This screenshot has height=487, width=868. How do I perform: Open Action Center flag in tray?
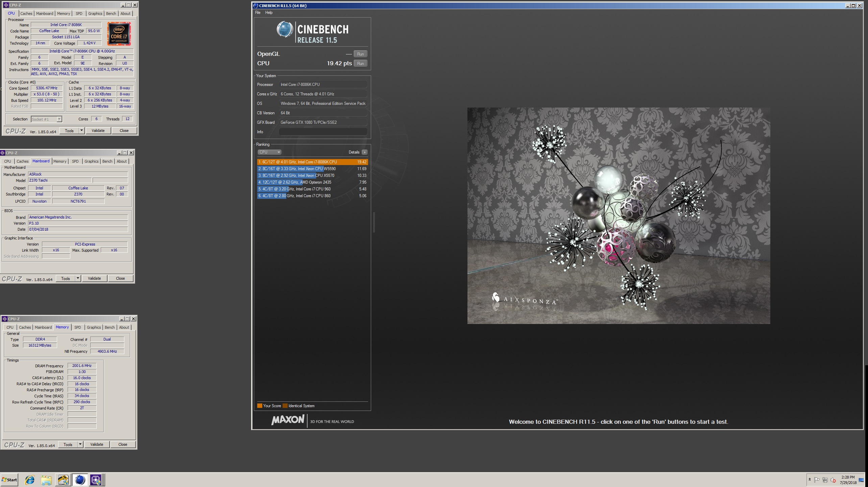coord(817,480)
